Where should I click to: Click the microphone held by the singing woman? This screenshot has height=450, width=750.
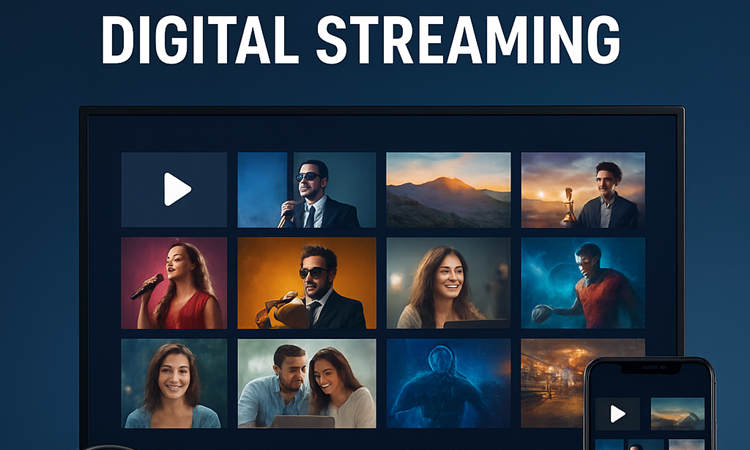[x=146, y=287]
